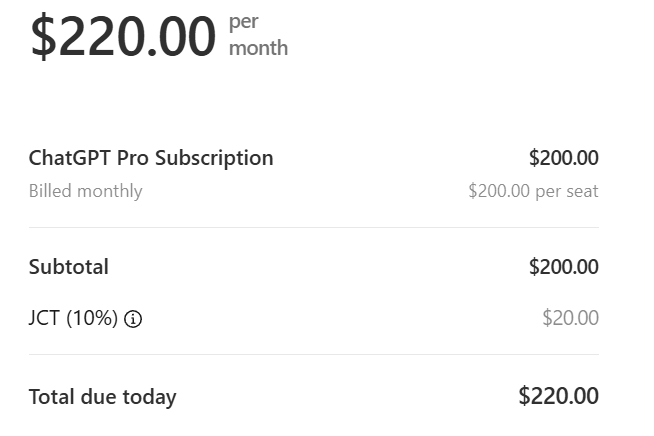Image resolution: width=654 pixels, height=436 pixels.
Task: Click the bold $200.00 subscription price
Action: [x=563, y=158]
